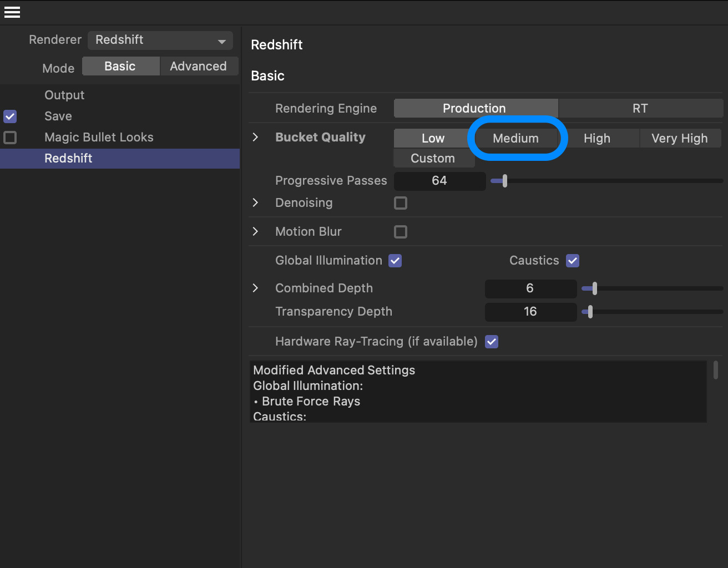Choose Low bucket quality
Image resolution: width=728 pixels, height=568 pixels.
tap(433, 138)
